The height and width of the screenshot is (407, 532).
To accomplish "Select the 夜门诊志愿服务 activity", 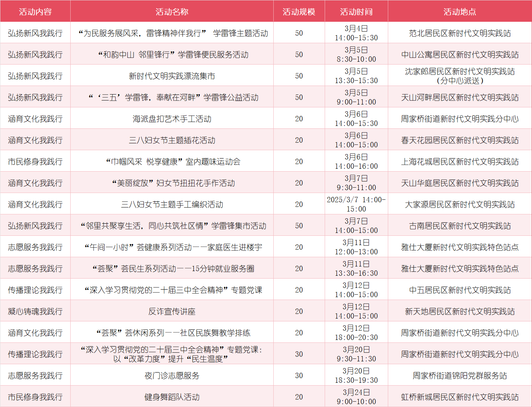I will [172, 375].
